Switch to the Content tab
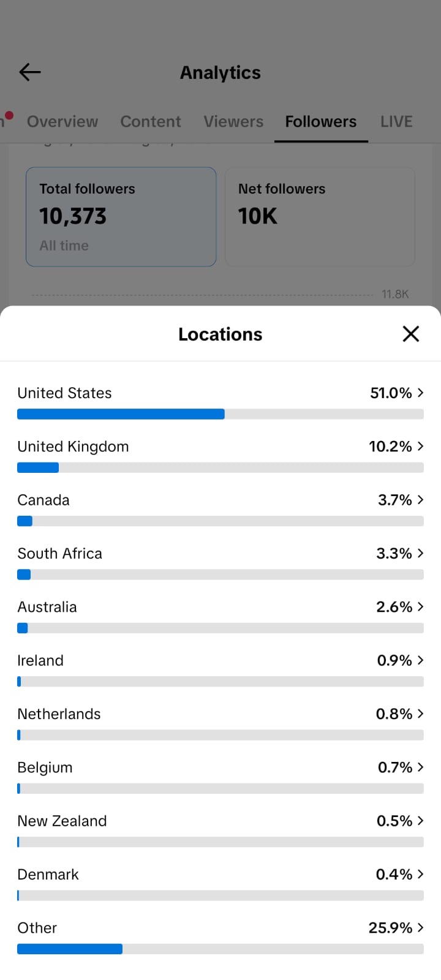The image size is (441, 980). point(151,121)
